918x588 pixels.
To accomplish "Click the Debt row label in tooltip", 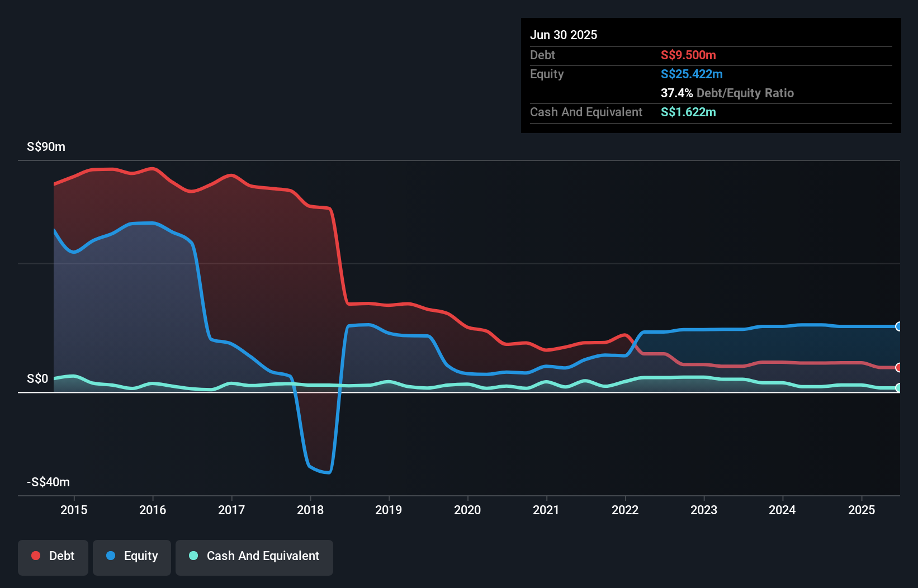I will point(542,55).
